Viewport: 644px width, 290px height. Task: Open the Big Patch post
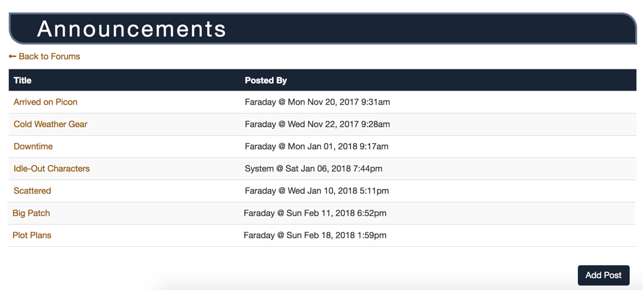pyautogui.click(x=31, y=213)
